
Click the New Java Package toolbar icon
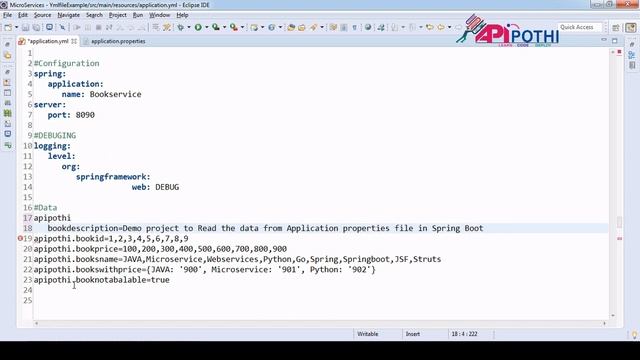tap(254, 27)
